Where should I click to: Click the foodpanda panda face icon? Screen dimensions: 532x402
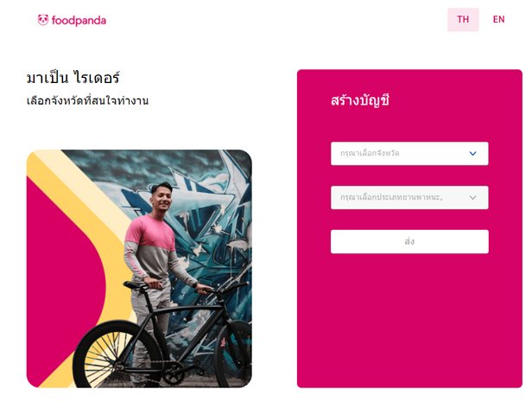coord(43,20)
